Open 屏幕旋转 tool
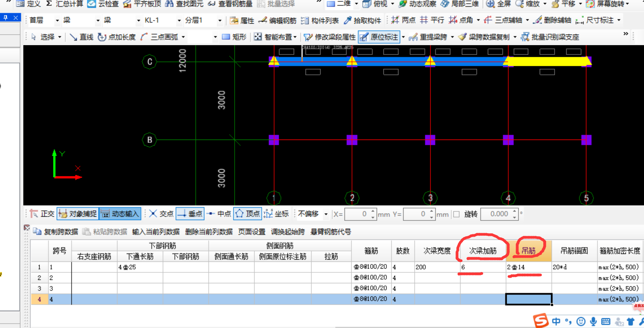 point(605,4)
